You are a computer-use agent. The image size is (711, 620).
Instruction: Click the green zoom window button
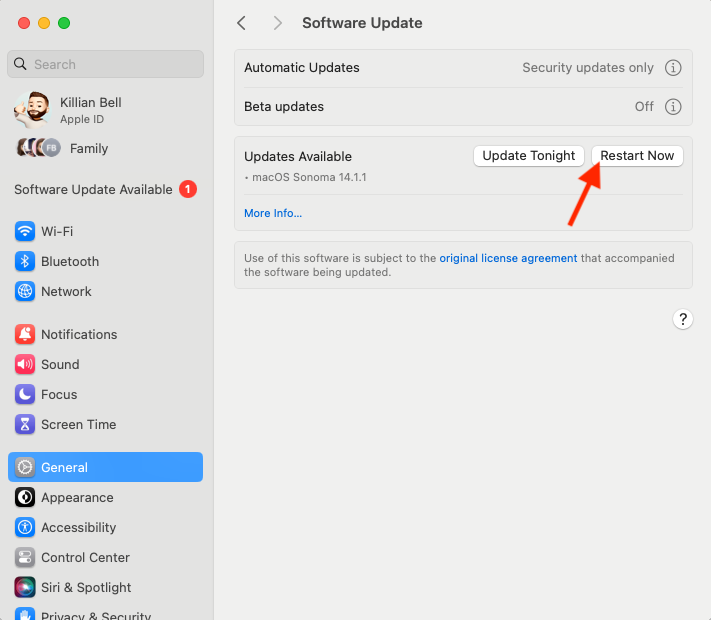(x=64, y=23)
